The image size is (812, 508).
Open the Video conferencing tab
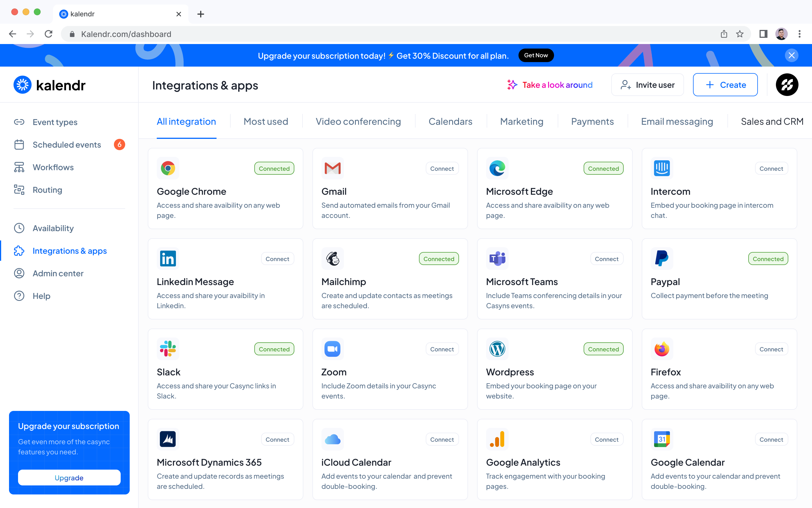[x=358, y=121]
